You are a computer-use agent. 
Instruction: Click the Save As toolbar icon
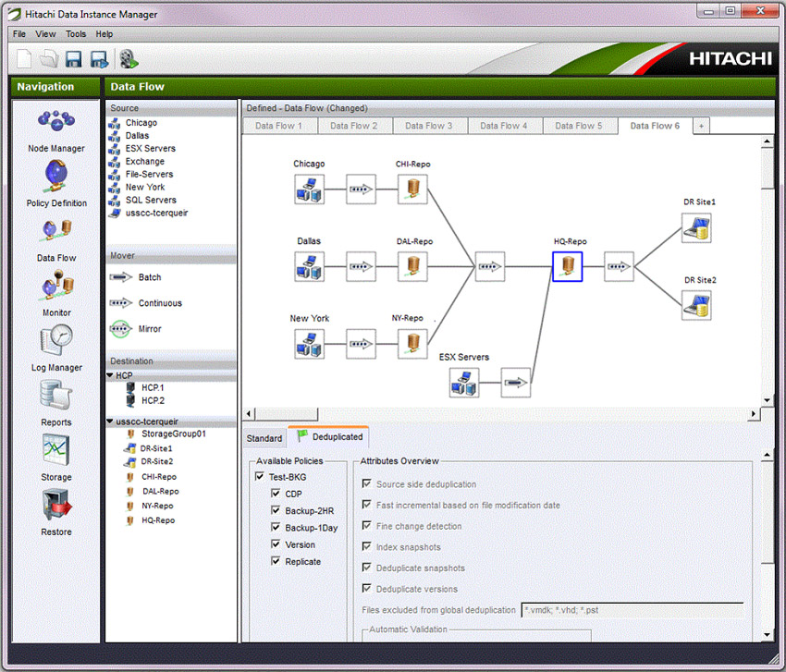99,59
